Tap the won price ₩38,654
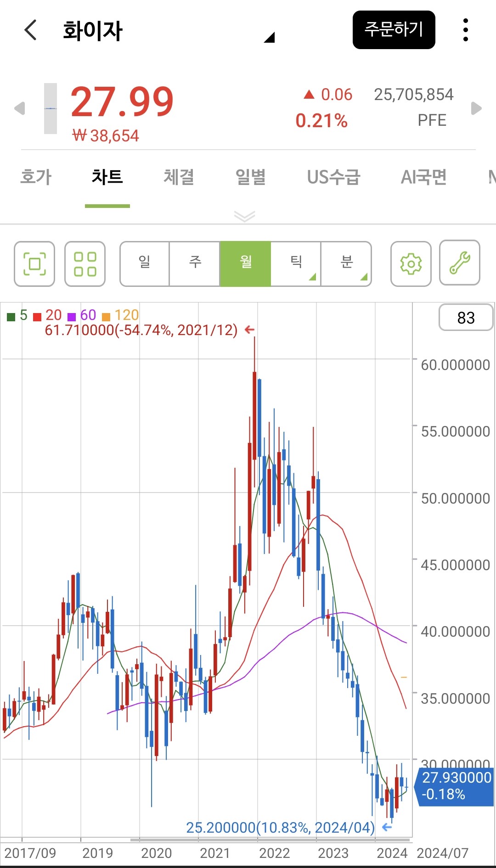Viewport: 496px width, 868px height. pos(106,136)
